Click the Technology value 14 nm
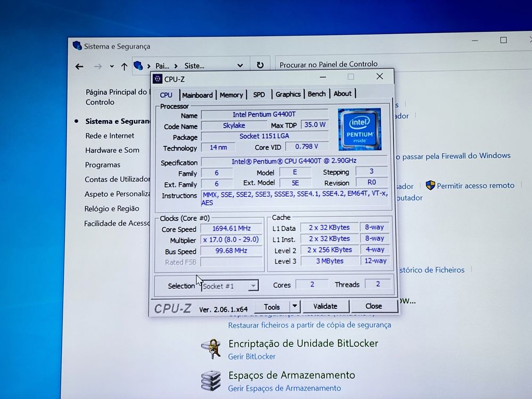Viewport: 532px width, 399px height. tap(218, 147)
